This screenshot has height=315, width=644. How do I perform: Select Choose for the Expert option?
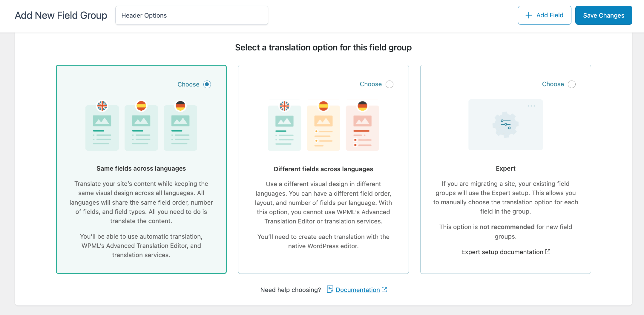pos(571,84)
